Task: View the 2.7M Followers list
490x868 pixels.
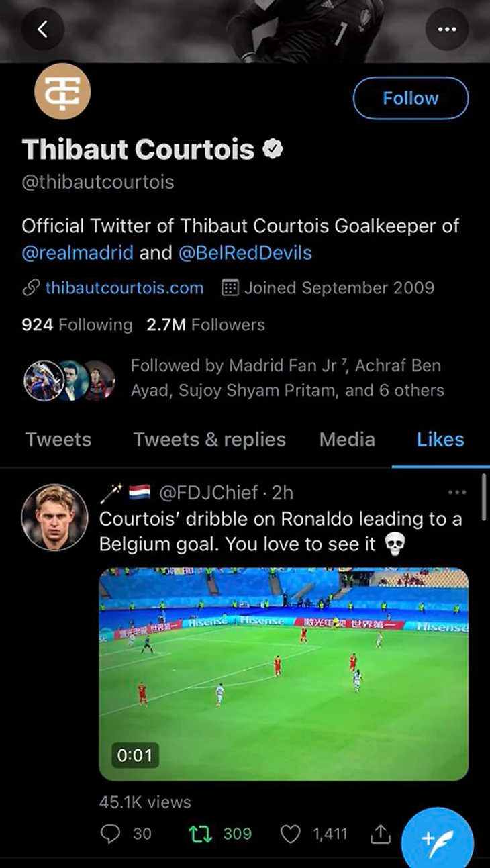Action: (x=206, y=325)
